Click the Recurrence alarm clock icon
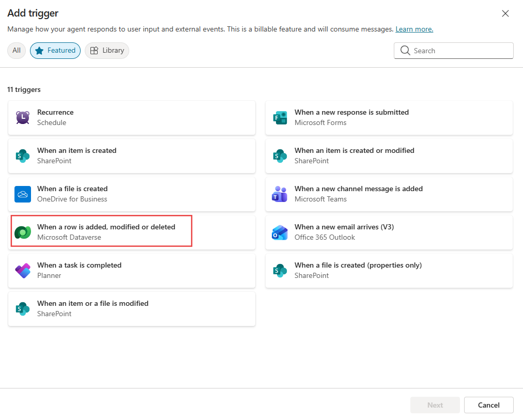 click(23, 118)
